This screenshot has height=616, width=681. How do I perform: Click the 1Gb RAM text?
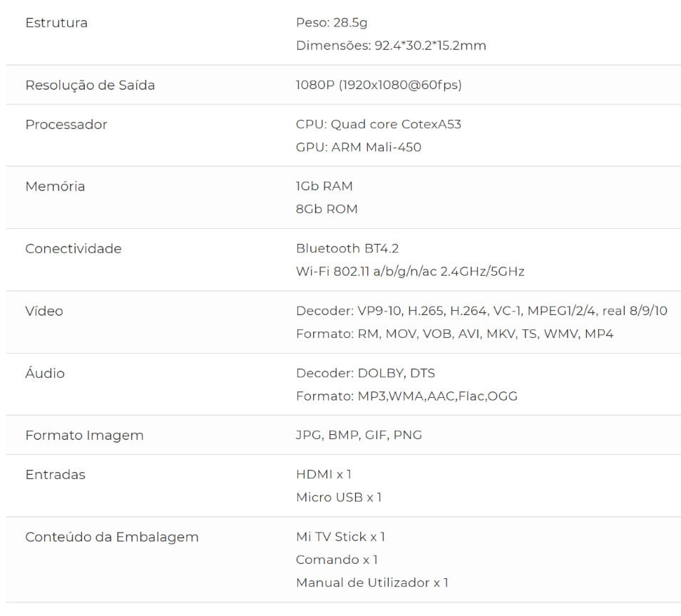324,186
